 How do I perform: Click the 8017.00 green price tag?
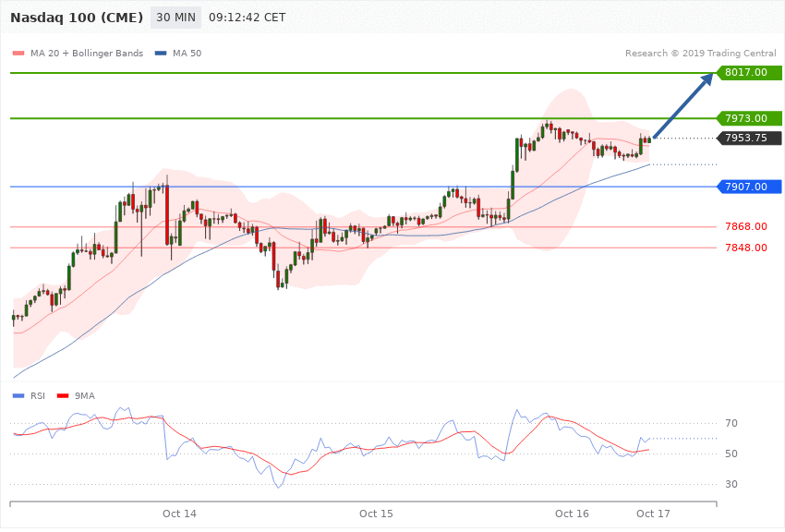(750, 73)
